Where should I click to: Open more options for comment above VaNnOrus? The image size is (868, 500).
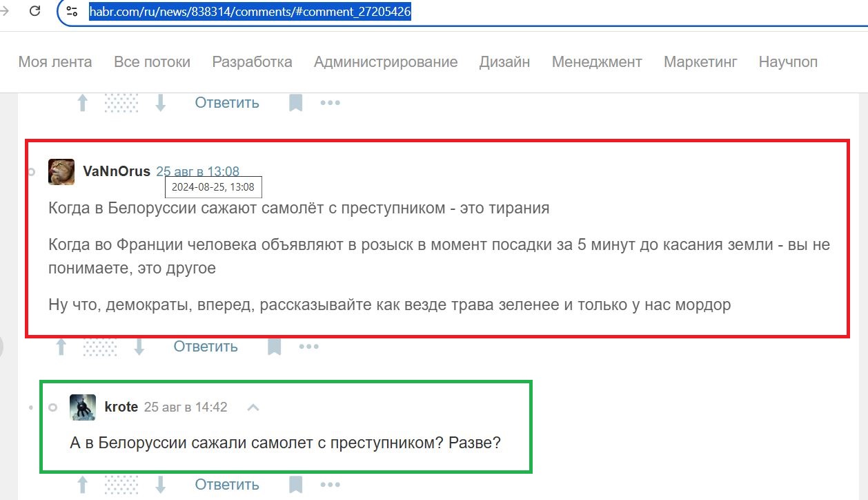coord(331,103)
